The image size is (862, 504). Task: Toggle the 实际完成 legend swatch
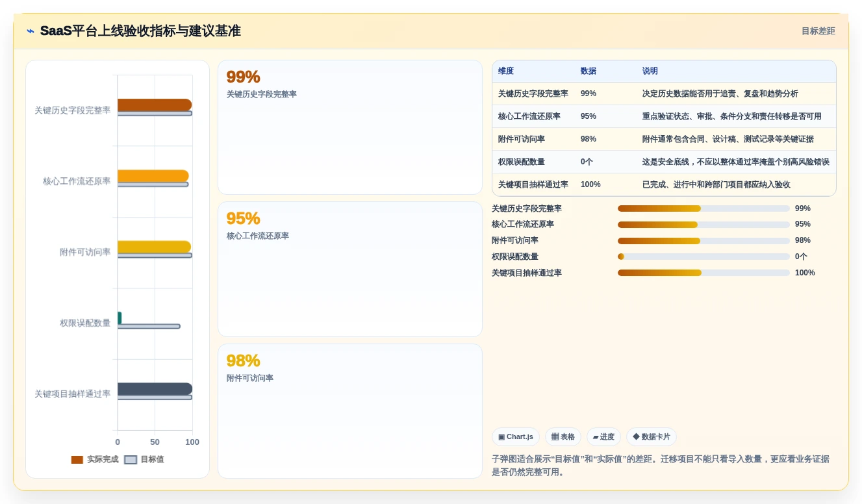[x=77, y=460]
